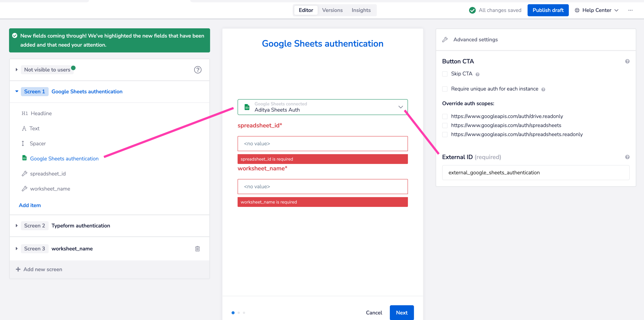644x320 pixels.
Task: Expand the Not visible to users section
Action: tap(17, 70)
